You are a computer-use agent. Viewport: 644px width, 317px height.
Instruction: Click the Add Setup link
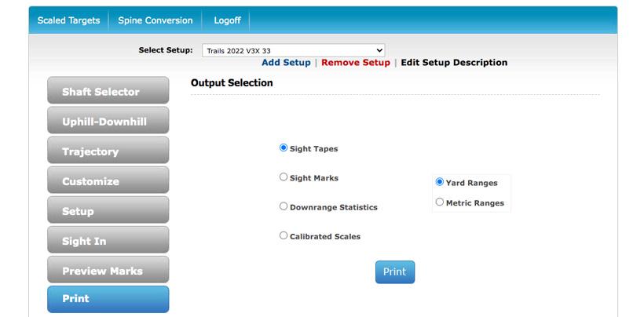tap(286, 63)
